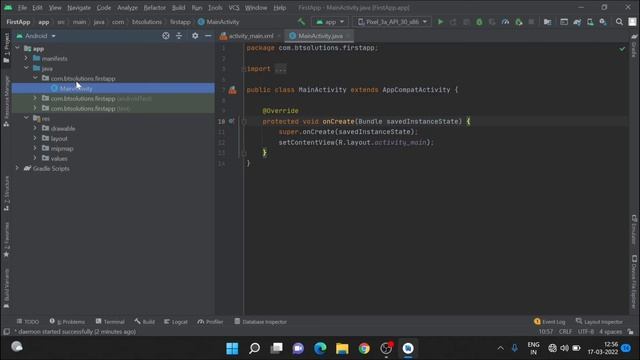Open the Logcat tool window
The image size is (640, 360).
pos(176,322)
